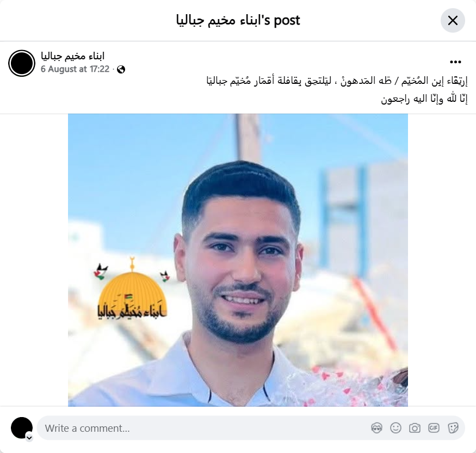Viewport: 476px width, 453px height.
Task: Close the post dialog with the X
Action: click(453, 21)
